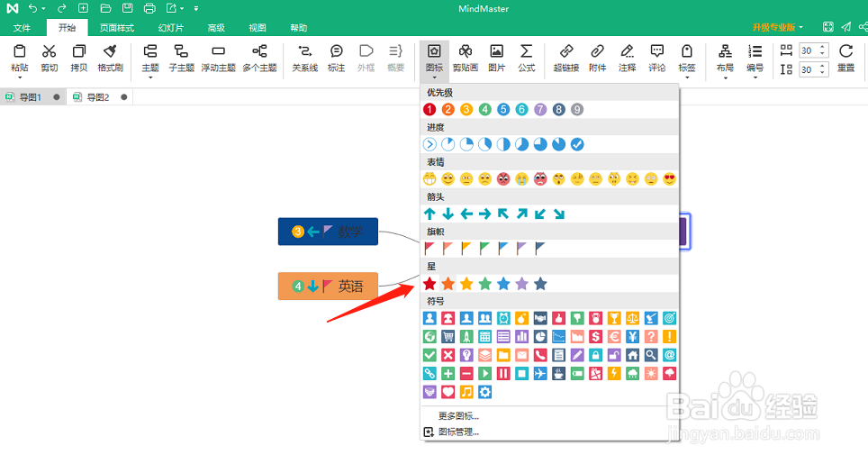Click the send/share paper plane icon
Screen dimensions: 868x464
click(x=845, y=26)
